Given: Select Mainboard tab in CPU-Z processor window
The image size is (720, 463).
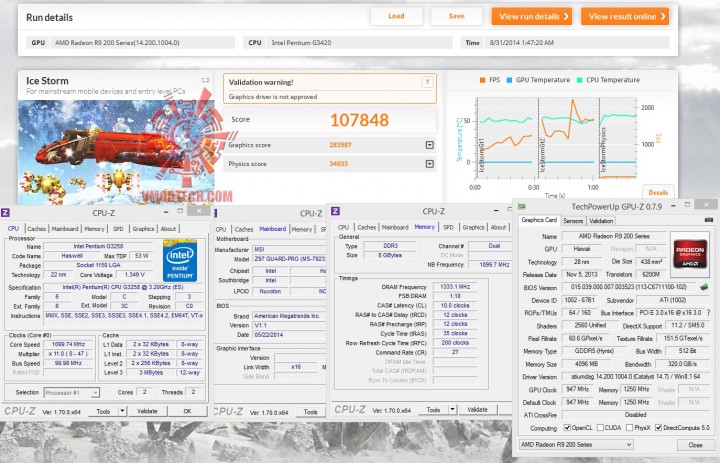Looking at the screenshot, I should coord(65,229).
